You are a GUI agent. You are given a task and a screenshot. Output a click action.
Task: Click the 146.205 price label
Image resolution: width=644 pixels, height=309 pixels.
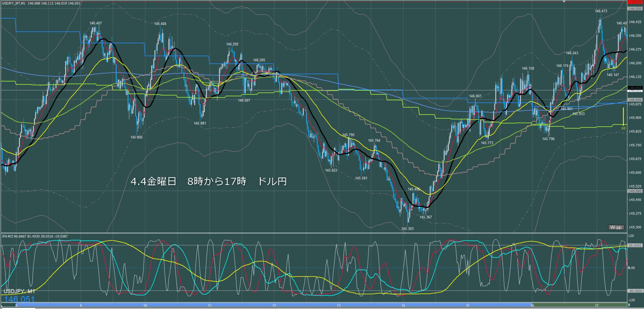259,60
